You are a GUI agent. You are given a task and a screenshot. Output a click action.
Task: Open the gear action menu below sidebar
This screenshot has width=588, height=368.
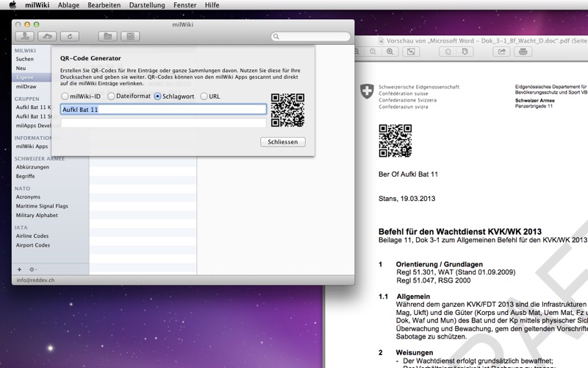click(x=32, y=269)
